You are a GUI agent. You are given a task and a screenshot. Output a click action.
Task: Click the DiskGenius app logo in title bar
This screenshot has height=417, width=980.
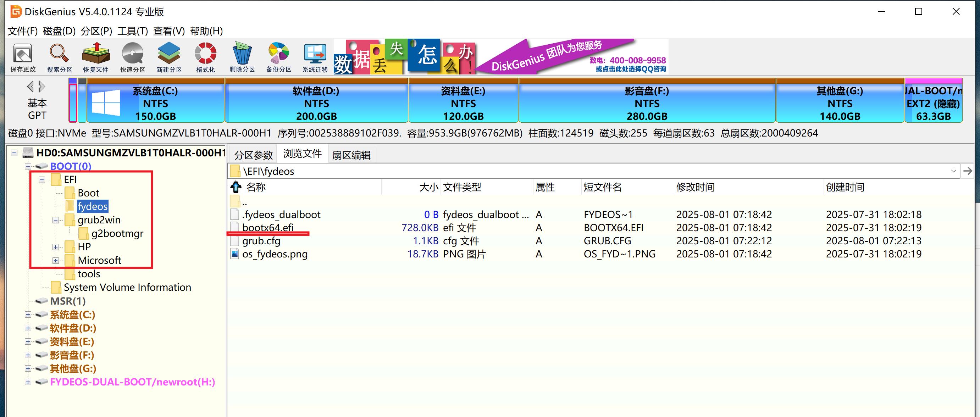pos(15,11)
